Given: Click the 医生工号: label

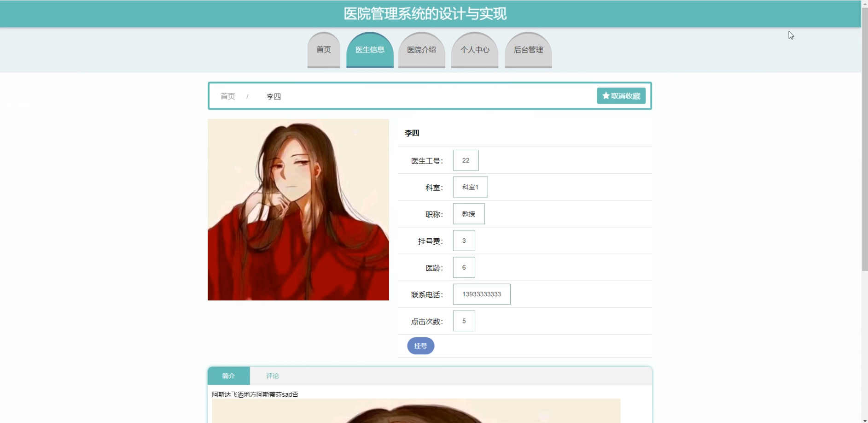Looking at the screenshot, I should pos(427,161).
